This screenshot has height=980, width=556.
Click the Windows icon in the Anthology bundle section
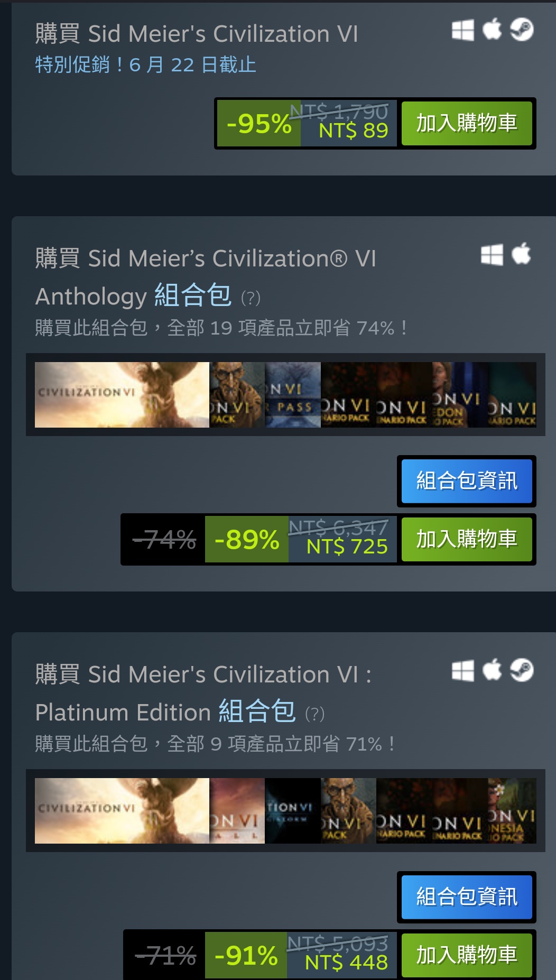(x=492, y=255)
